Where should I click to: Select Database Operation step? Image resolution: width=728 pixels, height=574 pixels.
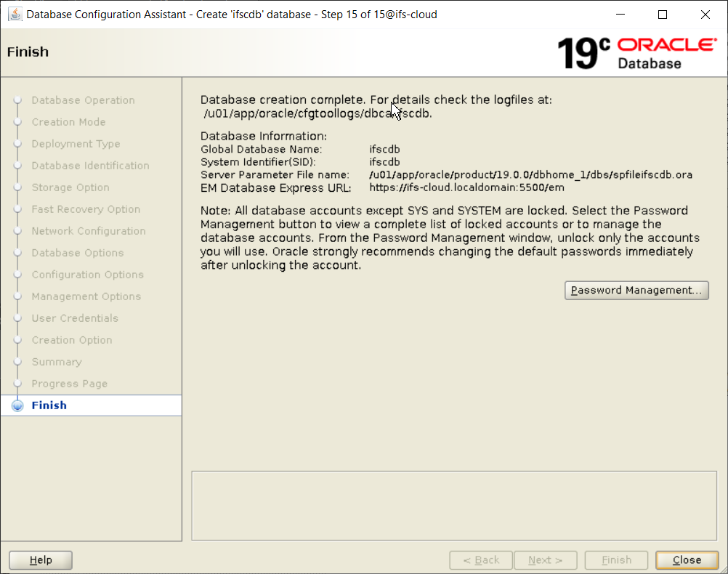(x=83, y=100)
